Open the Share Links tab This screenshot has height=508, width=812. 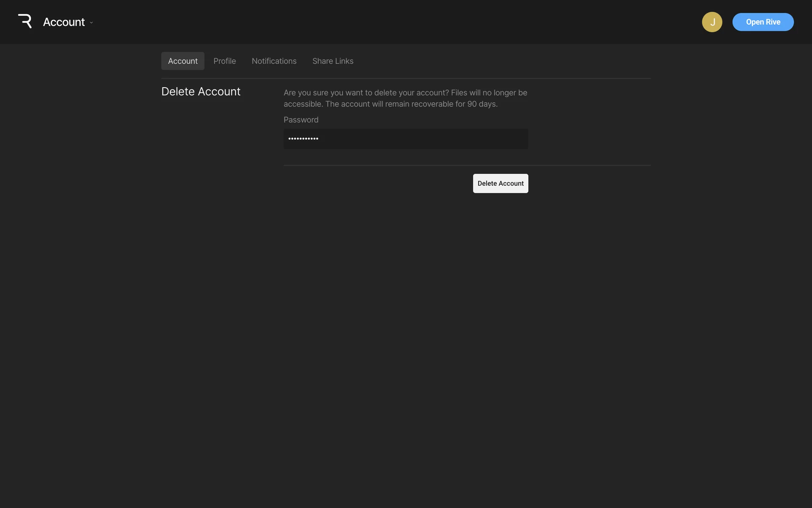point(333,61)
